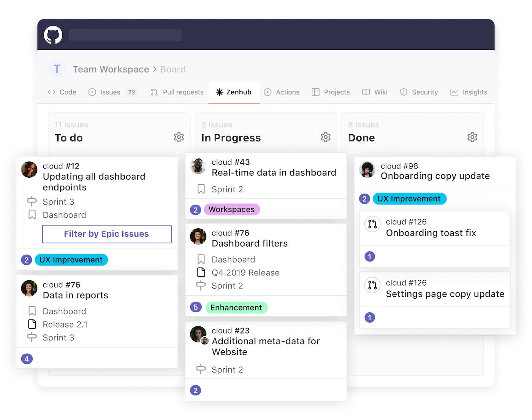
Task: Click the T workspace avatar icon
Action: [x=57, y=69]
